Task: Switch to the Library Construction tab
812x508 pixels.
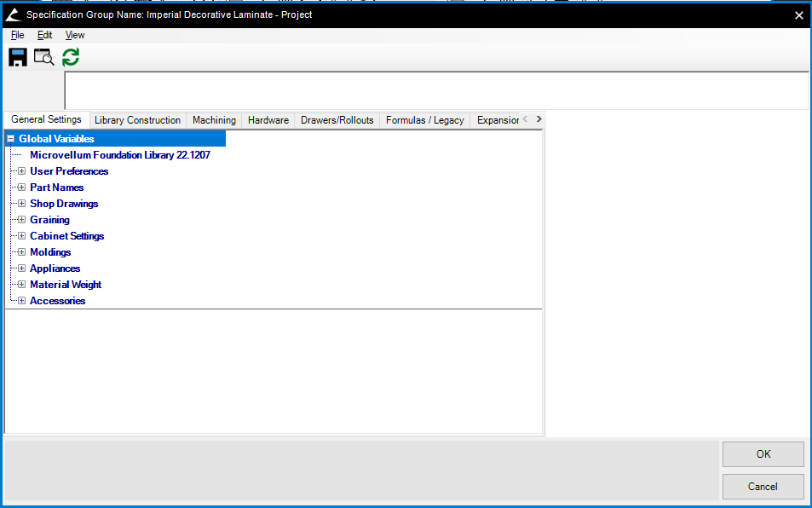Action: [137, 120]
